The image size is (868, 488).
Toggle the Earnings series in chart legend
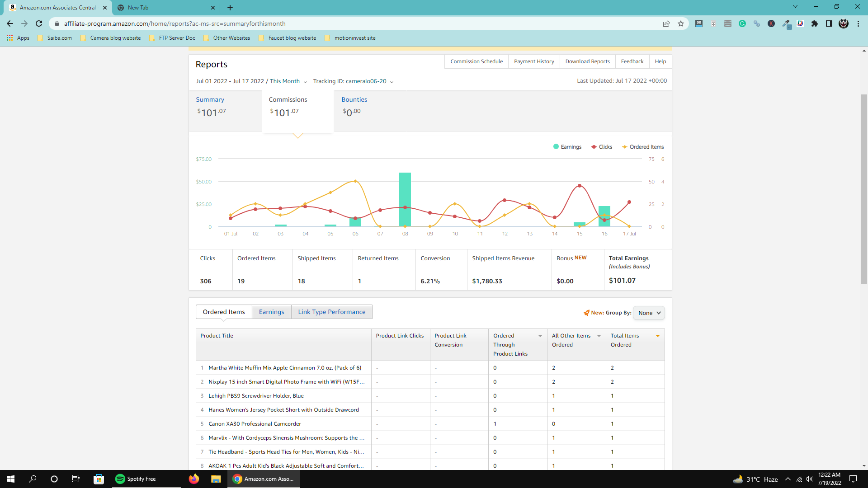pyautogui.click(x=567, y=147)
